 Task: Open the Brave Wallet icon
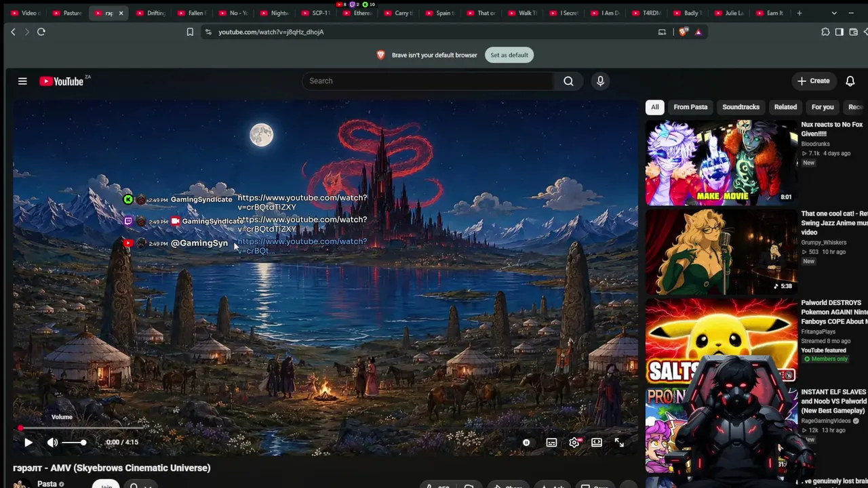tap(854, 32)
